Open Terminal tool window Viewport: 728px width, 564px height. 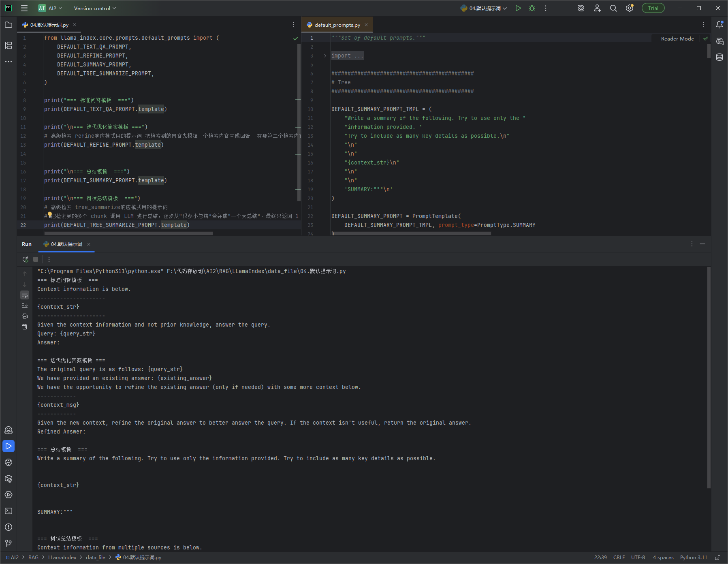[9, 511]
